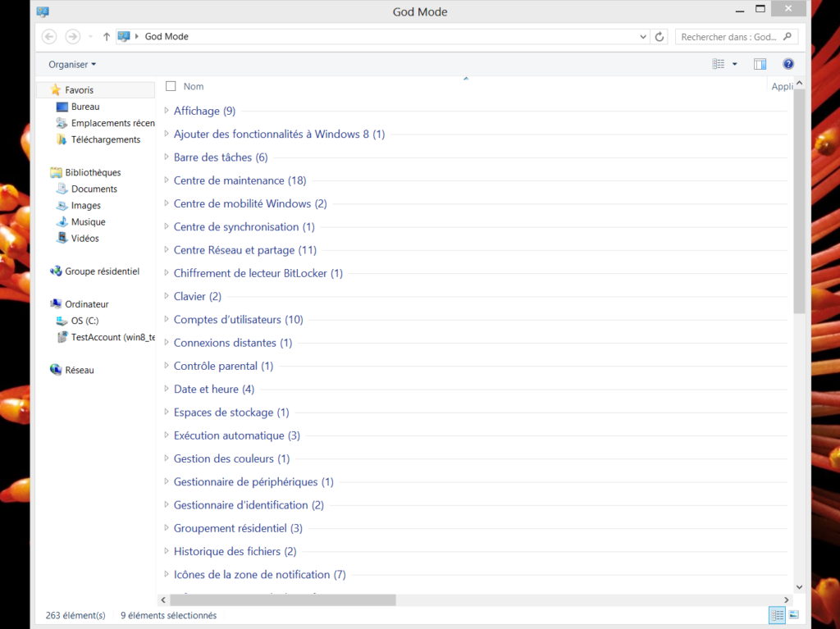Click horizontal scrollbar right arrow

coord(787,600)
